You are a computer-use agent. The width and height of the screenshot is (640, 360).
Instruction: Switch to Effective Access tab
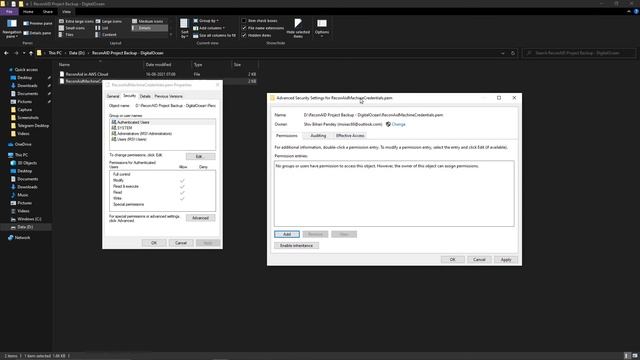(350, 136)
